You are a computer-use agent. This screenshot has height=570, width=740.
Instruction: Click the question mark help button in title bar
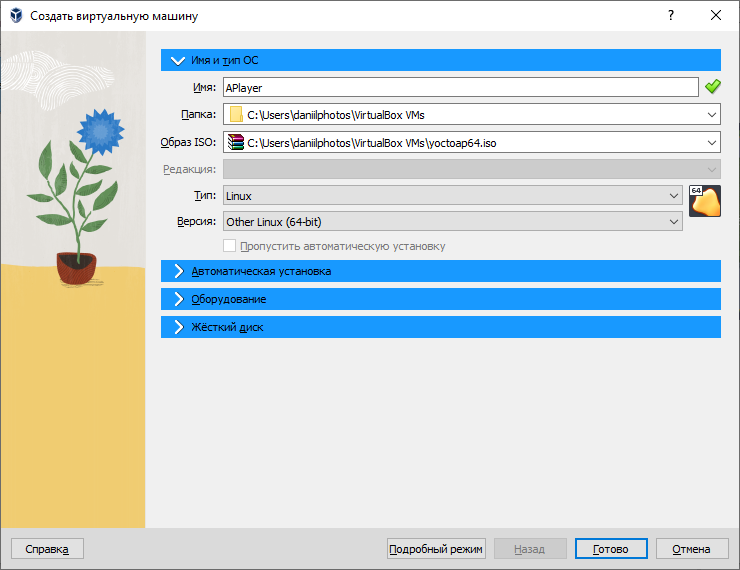pyautogui.click(x=671, y=16)
